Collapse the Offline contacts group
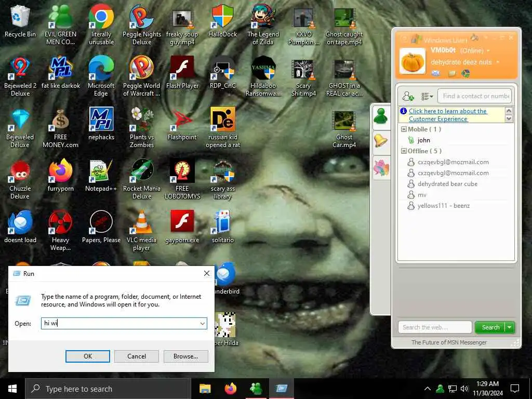The height and width of the screenshot is (399, 532). pyautogui.click(x=404, y=151)
